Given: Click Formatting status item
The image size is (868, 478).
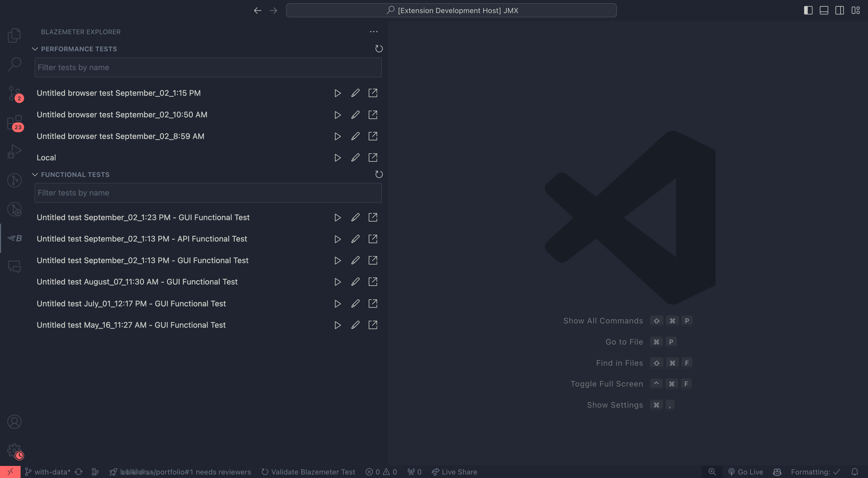Looking at the screenshot, I should coord(816,472).
